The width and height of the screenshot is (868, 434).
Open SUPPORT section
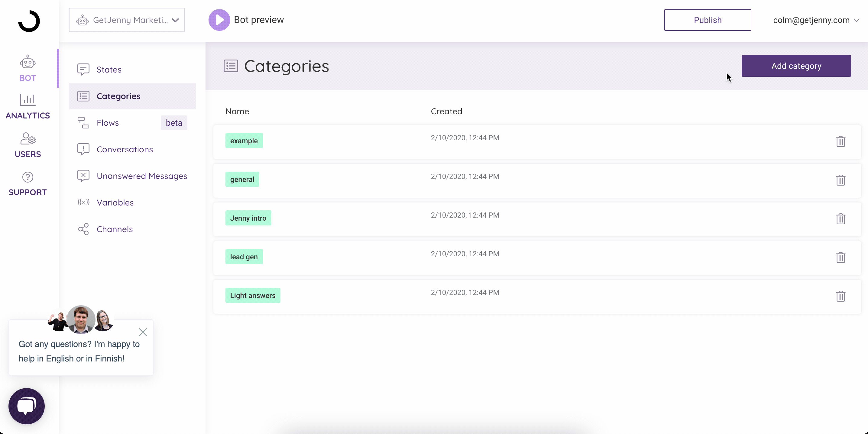[x=27, y=183]
